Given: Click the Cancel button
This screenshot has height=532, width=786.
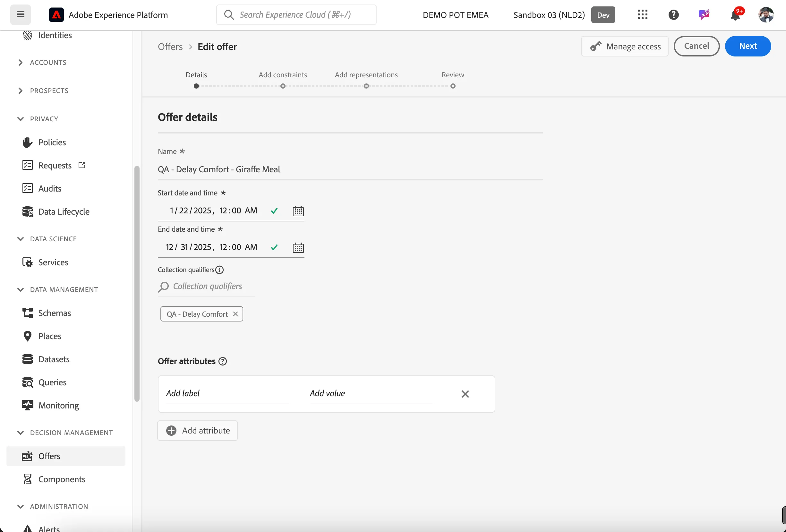Looking at the screenshot, I should pyautogui.click(x=696, y=46).
